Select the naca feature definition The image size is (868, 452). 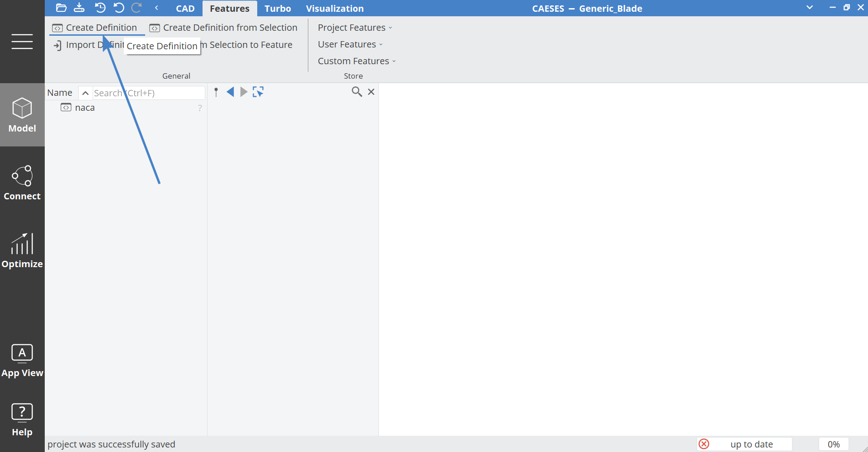coord(85,108)
